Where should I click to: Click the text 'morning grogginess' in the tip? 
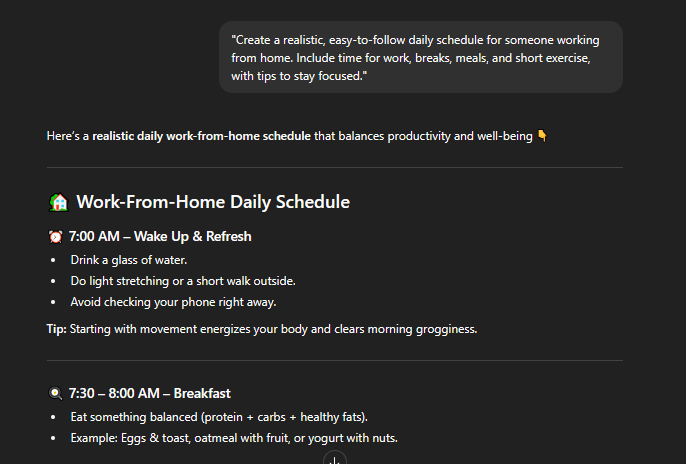[x=422, y=329]
